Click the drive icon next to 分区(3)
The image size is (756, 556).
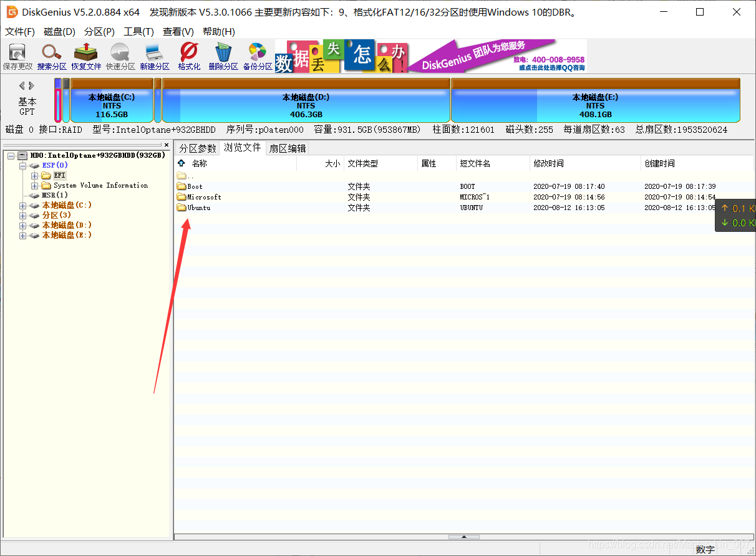[x=35, y=215]
